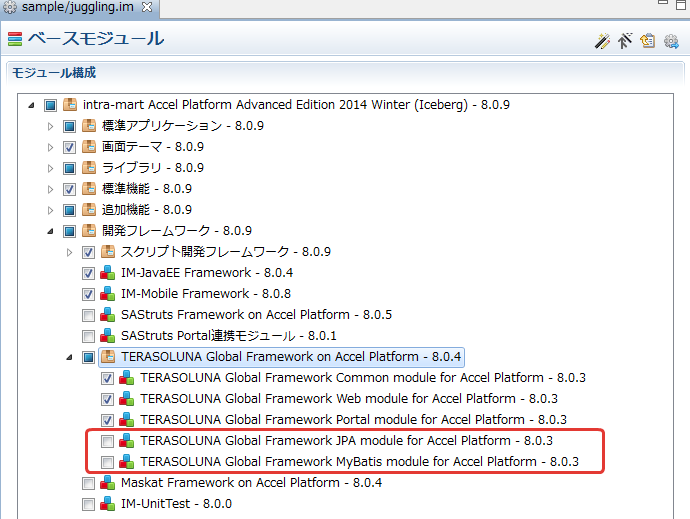Click the arrow-with-sparks icon in header toolbar
Image resolution: width=690 pixels, height=519 pixels.
[x=625, y=40]
